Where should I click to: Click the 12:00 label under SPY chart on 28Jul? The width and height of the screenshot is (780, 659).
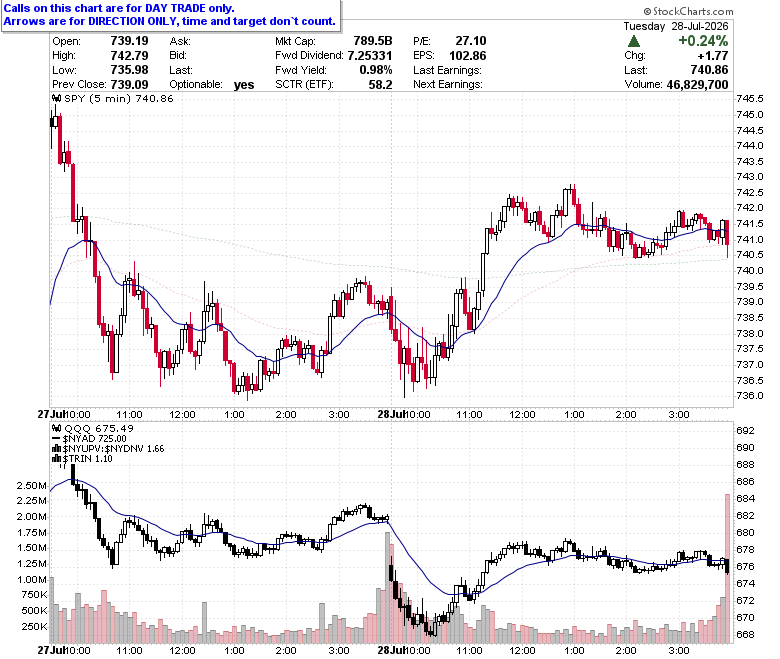click(522, 414)
